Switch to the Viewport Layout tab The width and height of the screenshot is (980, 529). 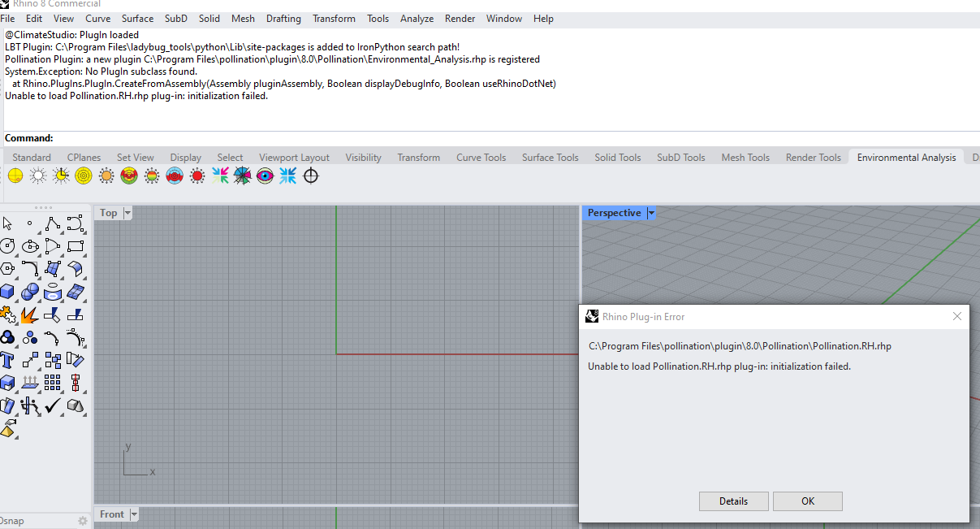(294, 158)
